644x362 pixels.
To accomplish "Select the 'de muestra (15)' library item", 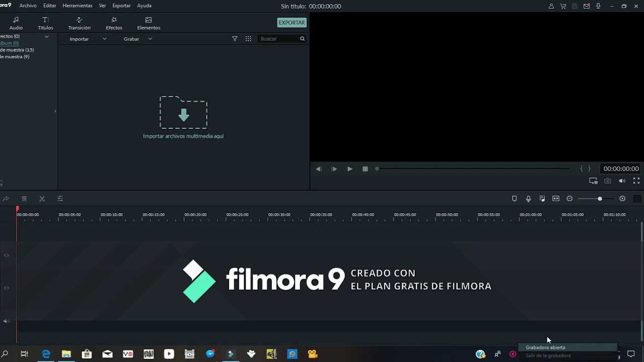I will coord(17,50).
